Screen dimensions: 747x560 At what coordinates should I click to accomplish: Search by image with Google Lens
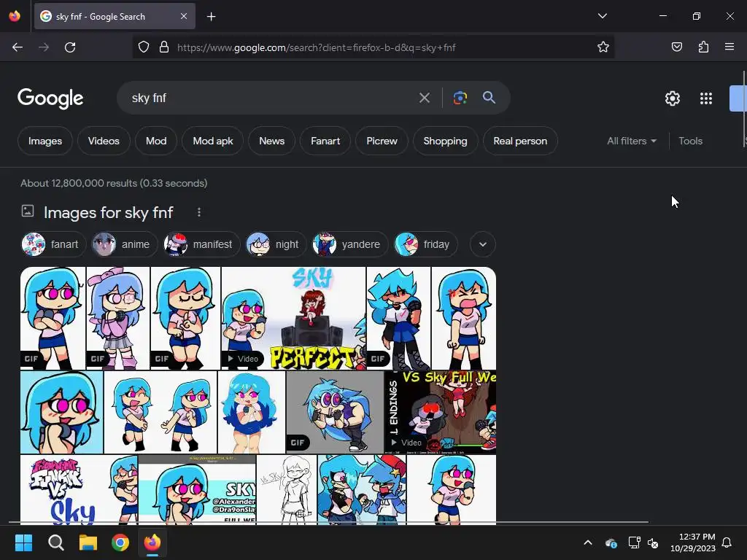[x=460, y=98]
